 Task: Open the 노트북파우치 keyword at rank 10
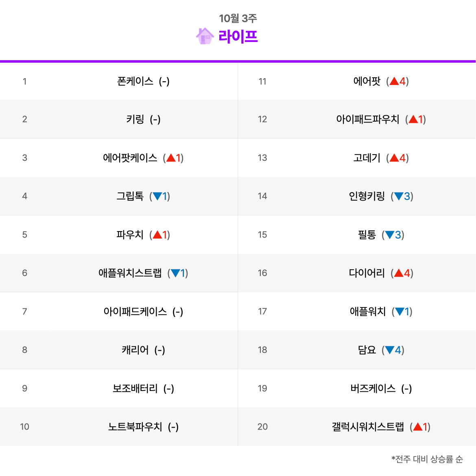[x=135, y=427]
